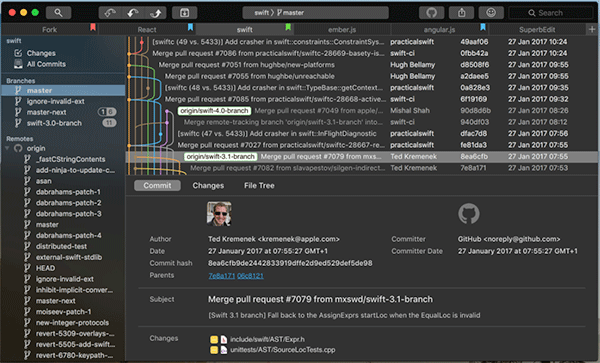
Task: Click the commit hash value text
Action: tap(290, 263)
